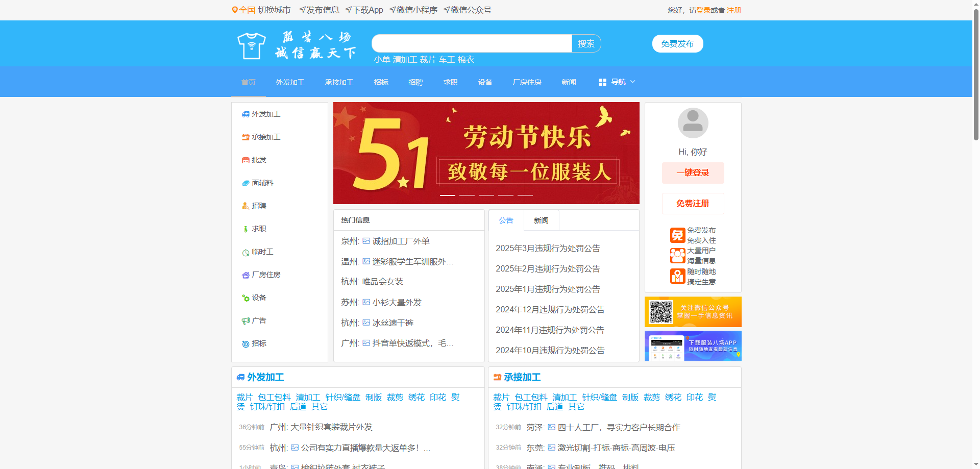Viewport: 980px width, 469px height.
Task: Expand the 导航 dropdown menu
Action: (x=617, y=82)
